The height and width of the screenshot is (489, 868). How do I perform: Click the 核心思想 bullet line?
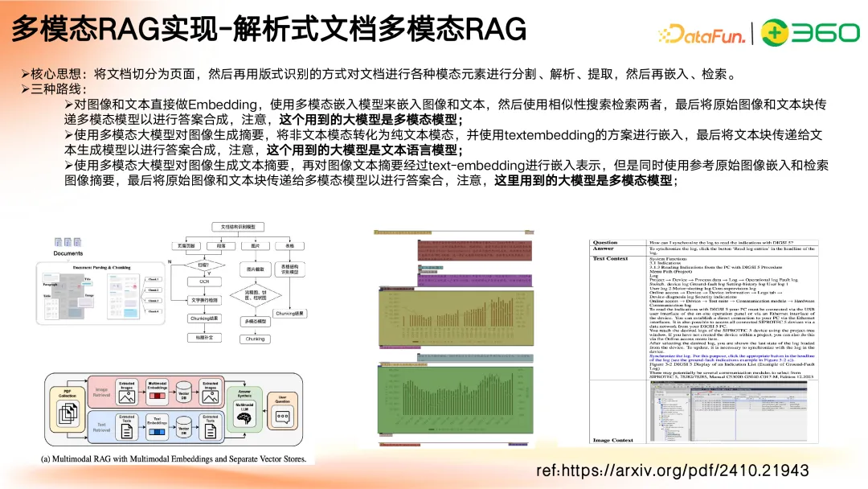379,74
